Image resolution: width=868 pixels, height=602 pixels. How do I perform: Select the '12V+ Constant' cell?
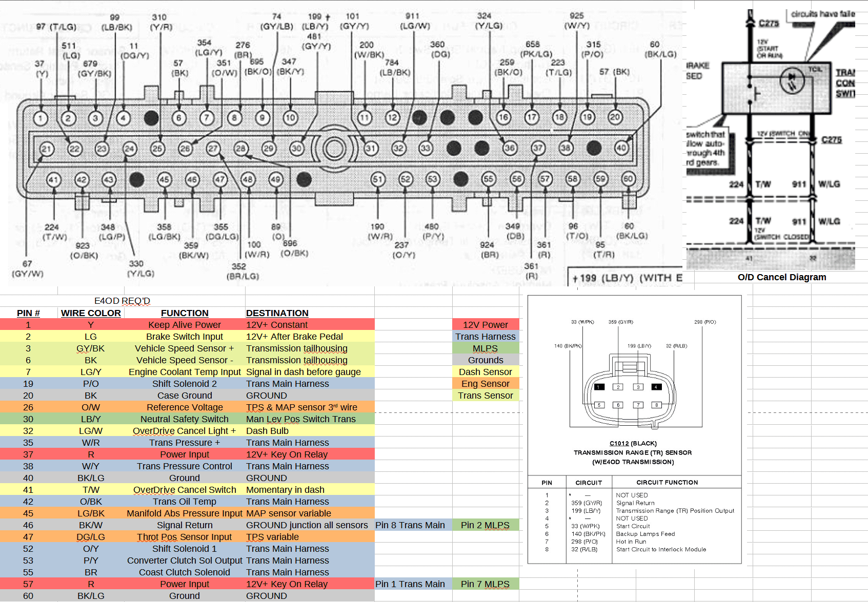coord(310,325)
